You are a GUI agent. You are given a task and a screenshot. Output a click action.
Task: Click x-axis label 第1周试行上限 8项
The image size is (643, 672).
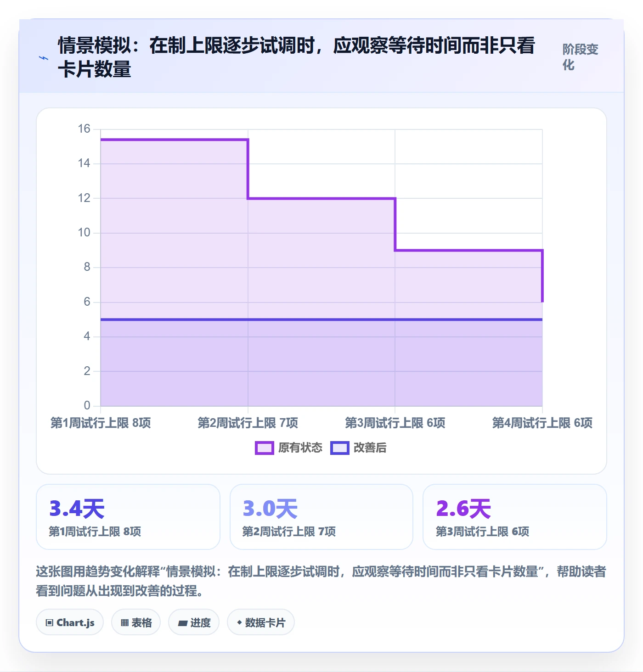click(101, 423)
